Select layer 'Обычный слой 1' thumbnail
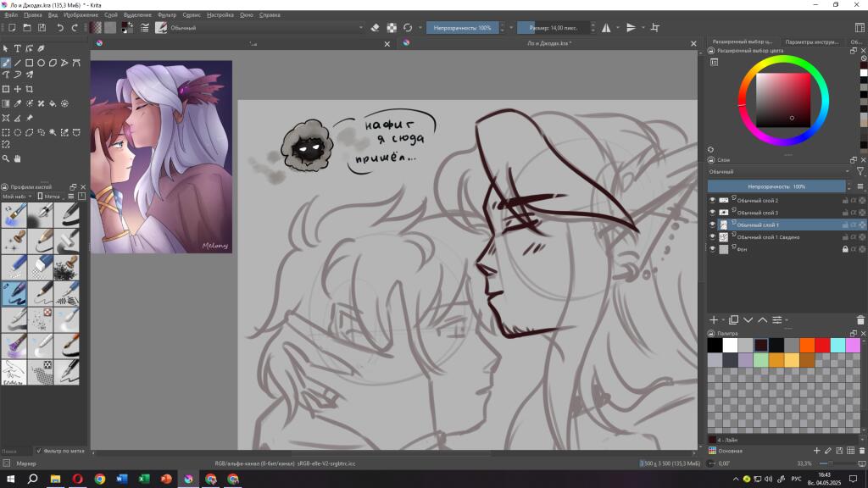This screenshot has height=488, width=868. click(724, 225)
